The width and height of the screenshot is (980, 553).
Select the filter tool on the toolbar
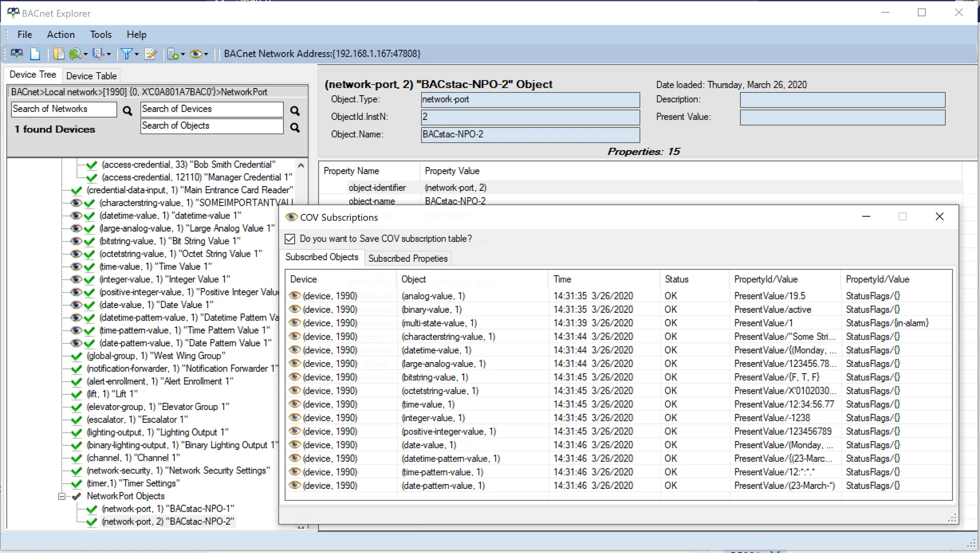(x=126, y=54)
